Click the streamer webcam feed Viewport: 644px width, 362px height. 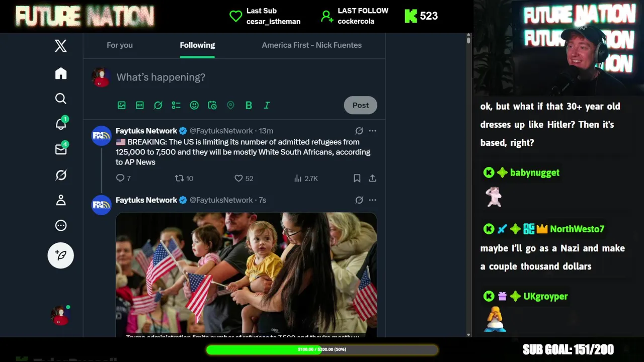point(558,48)
